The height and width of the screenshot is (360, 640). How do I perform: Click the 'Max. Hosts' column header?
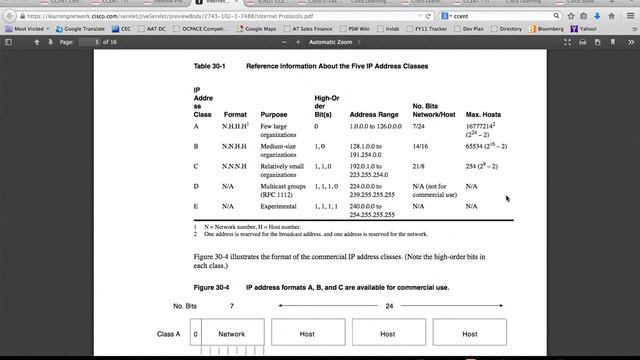483,115
